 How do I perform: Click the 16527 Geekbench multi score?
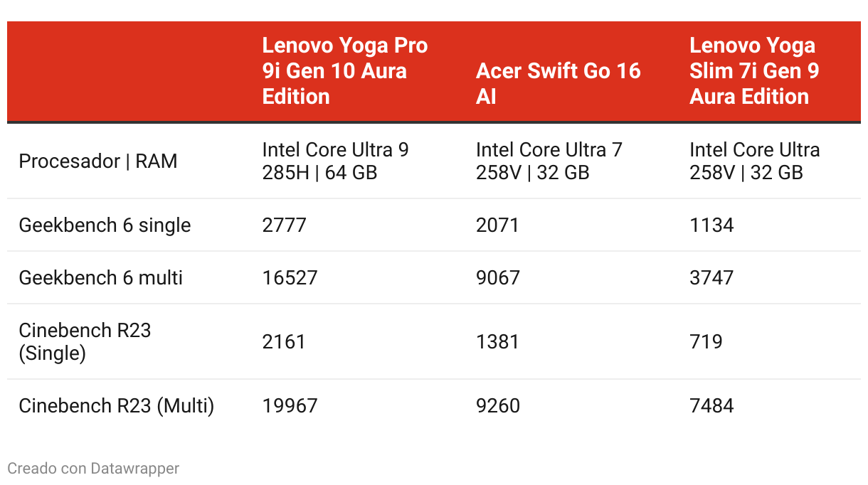(x=290, y=277)
